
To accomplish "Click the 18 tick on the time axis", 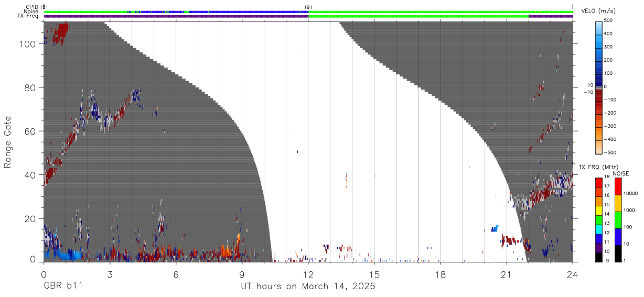I will (441, 274).
